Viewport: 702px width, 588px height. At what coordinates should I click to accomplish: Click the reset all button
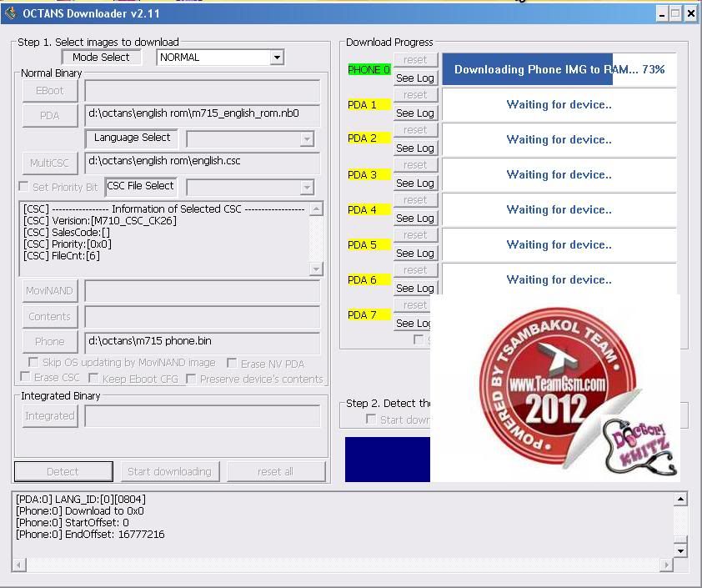(276, 471)
